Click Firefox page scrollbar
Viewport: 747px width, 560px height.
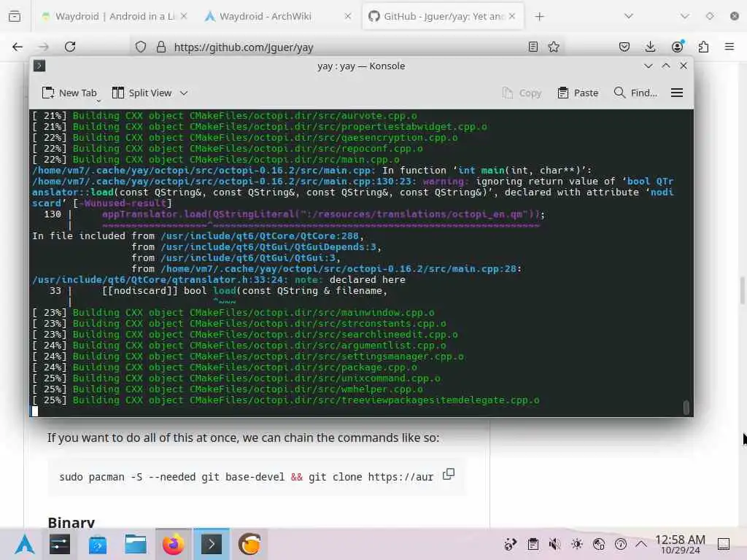pyautogui.click(x=742, y=290)
